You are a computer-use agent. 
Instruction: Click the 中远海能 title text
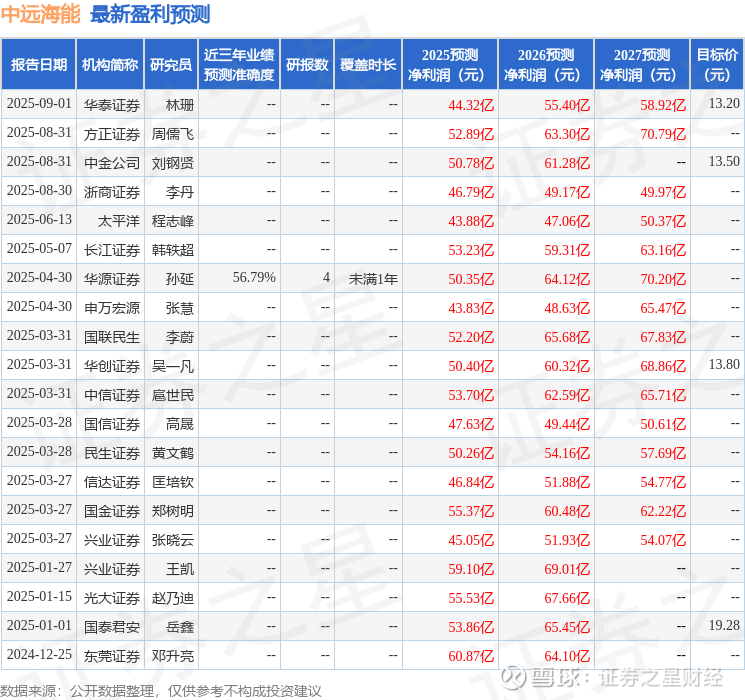pos(40,14)
